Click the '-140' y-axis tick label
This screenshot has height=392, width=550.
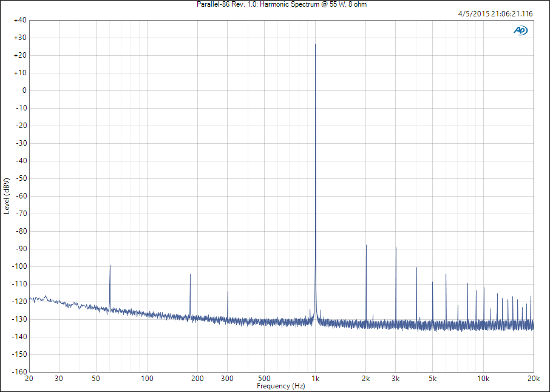point(19,337)
